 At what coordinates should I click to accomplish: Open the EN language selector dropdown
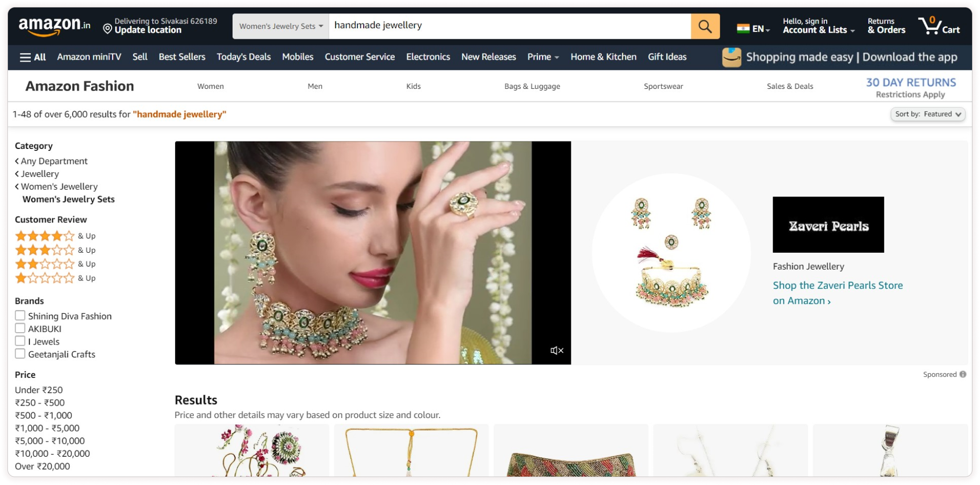coord(753,29)
